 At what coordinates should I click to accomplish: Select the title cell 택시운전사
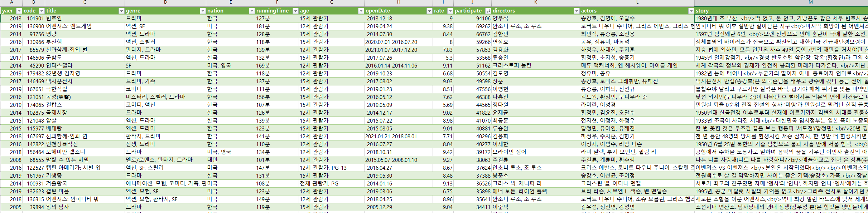click(85, 81)
